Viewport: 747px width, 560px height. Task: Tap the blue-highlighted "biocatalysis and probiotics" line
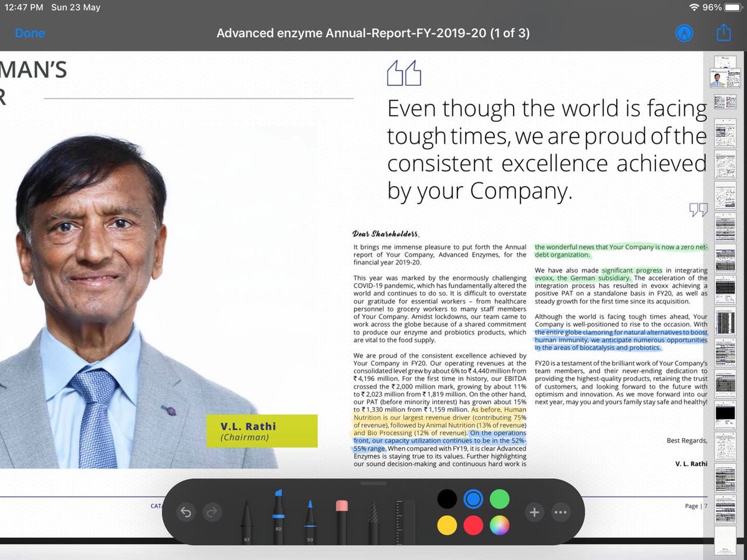(598, 348)
